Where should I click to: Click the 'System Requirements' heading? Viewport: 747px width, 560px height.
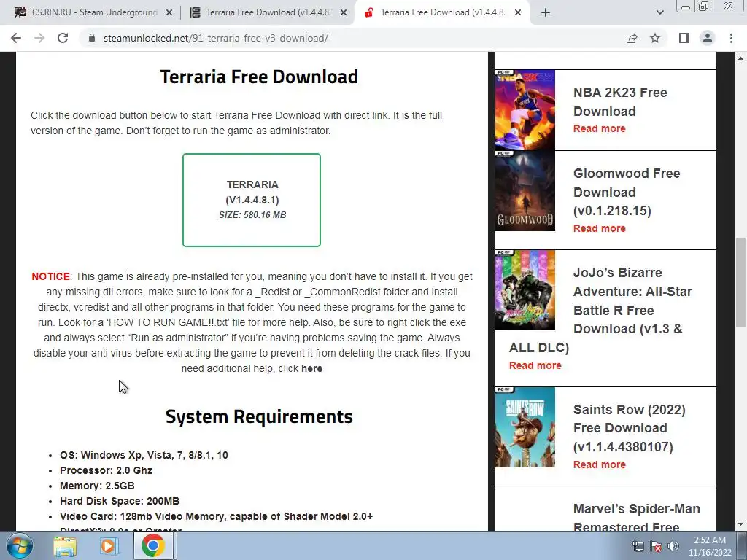coord(259,416)
